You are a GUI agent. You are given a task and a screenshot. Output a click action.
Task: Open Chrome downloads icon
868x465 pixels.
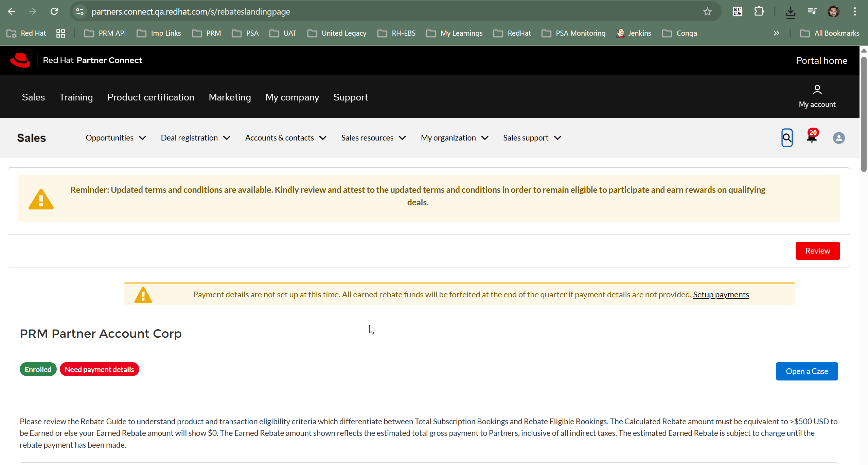click(790, 12)
